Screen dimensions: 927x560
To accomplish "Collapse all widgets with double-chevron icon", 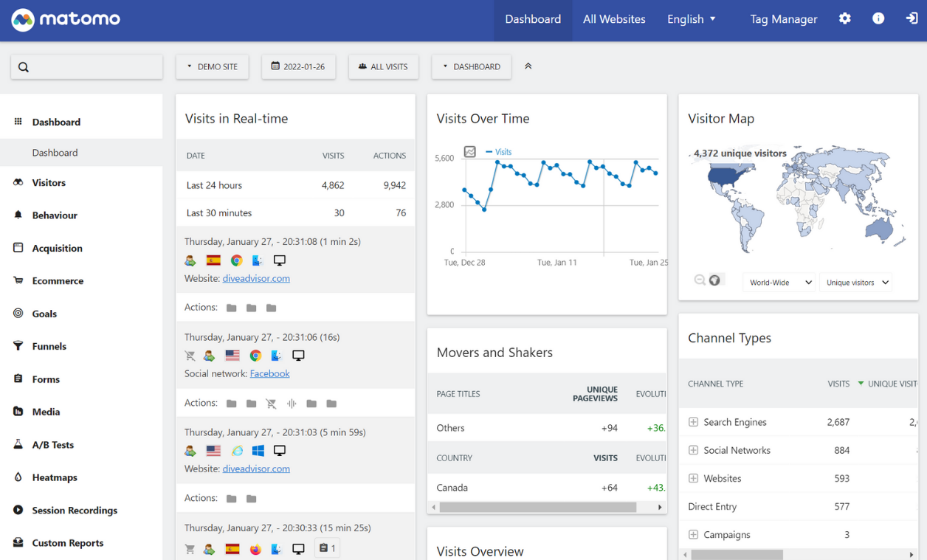I will tap(528, 66).
